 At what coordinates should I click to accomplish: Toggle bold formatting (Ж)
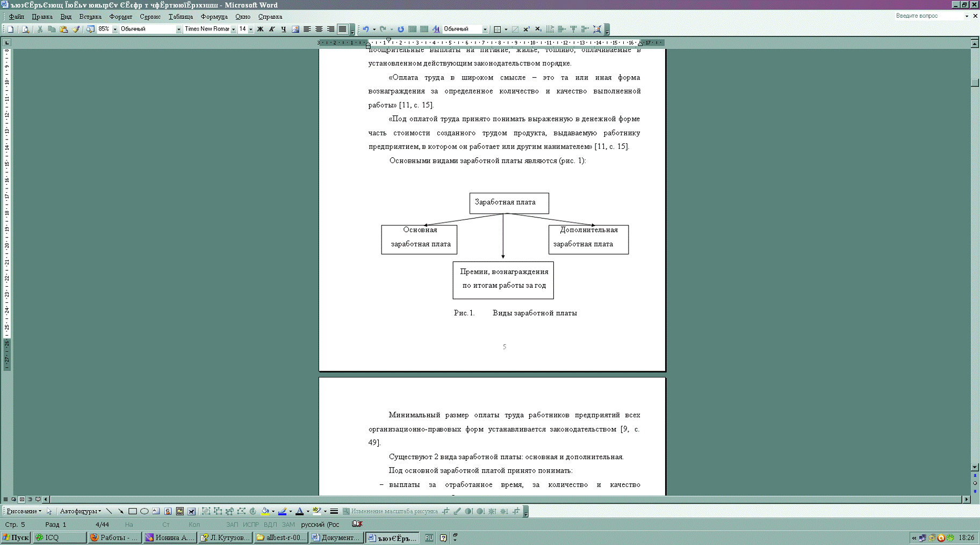click(x=260, y=29)
